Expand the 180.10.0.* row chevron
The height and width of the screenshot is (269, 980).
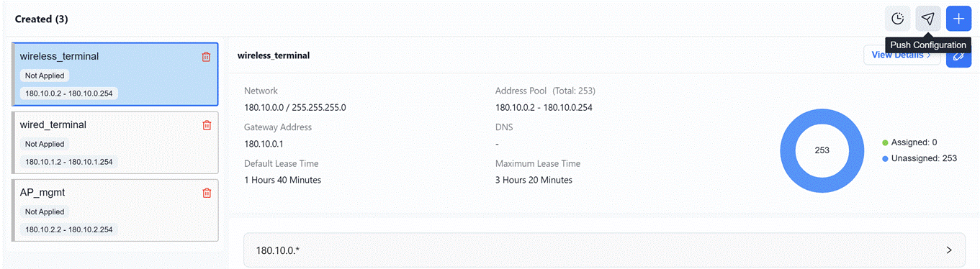tap(949, 250)
